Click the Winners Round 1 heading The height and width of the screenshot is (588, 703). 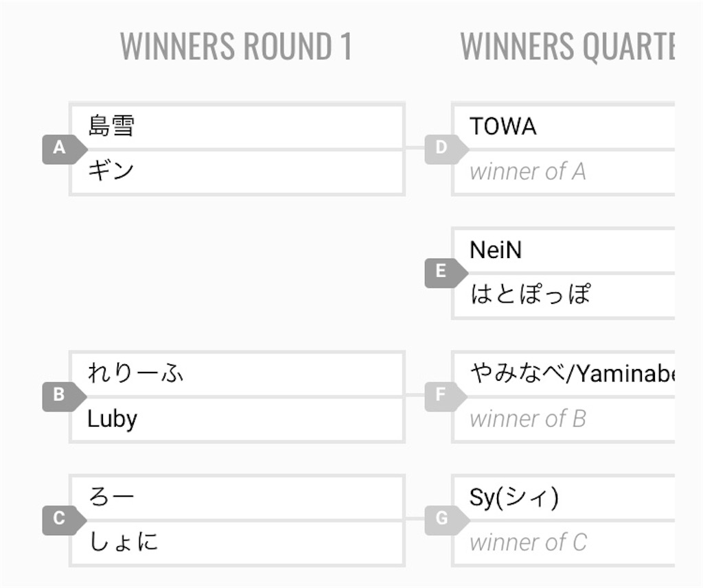click(236, 46)
